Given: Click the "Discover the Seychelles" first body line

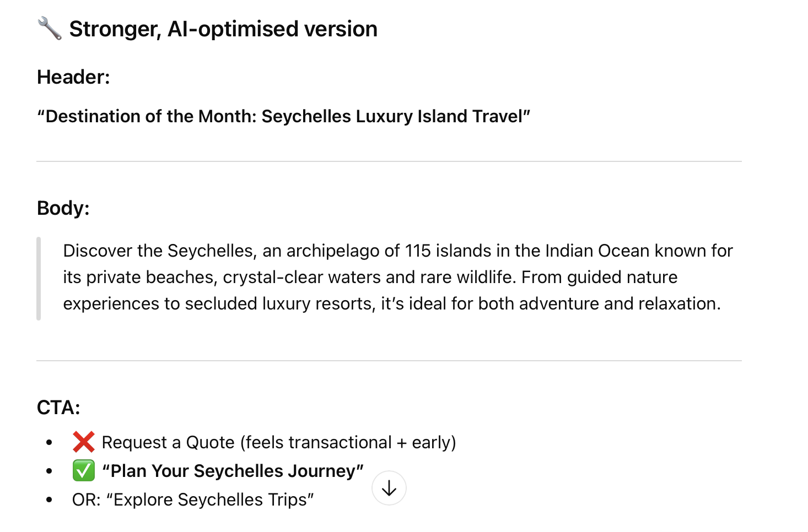Looking at the screenshot, I should [x=397, y=251].
